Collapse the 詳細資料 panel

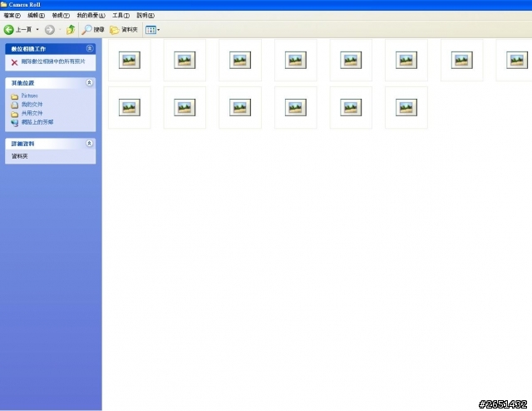click(89, 144)
